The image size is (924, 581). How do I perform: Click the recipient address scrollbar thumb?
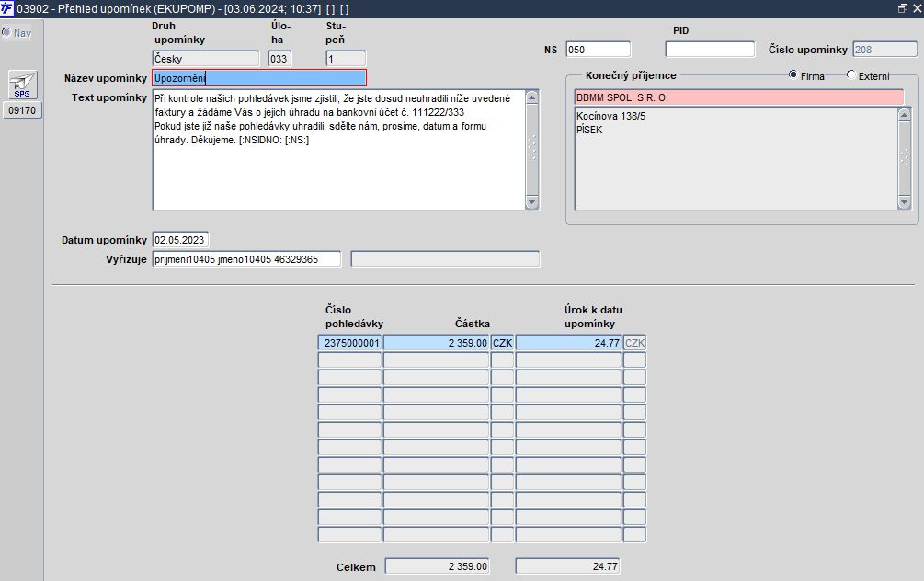click(904, 158)
